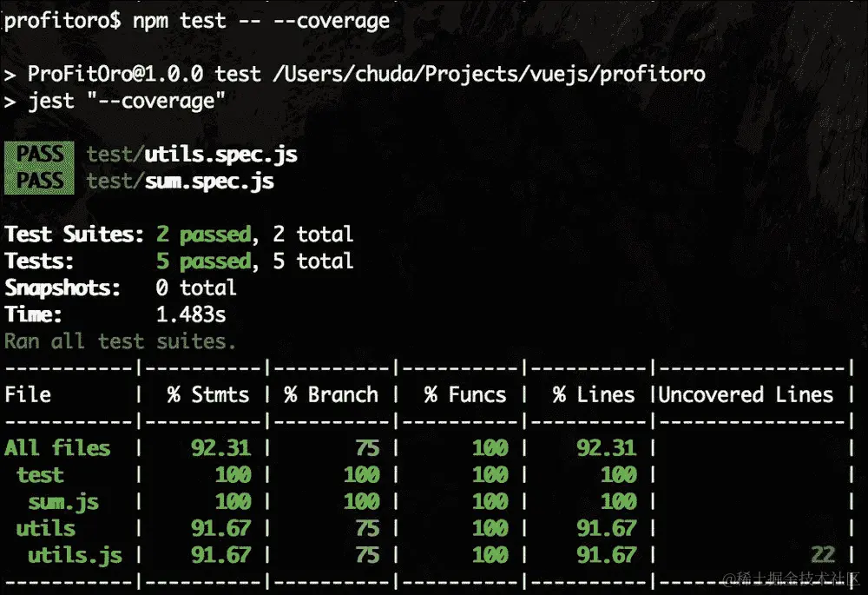
Task: Click the '% Branch' column header
Action: tap(331, 394)
